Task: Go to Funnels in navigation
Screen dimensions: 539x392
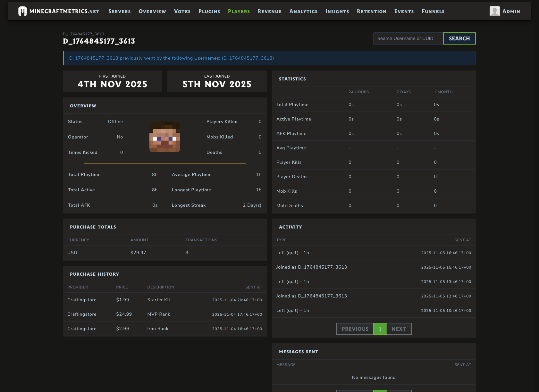Action: [x=433, y=12]
